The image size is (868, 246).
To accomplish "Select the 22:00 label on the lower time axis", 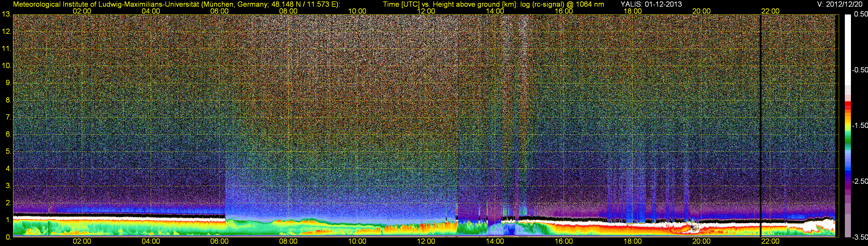I will pos(770,241).
